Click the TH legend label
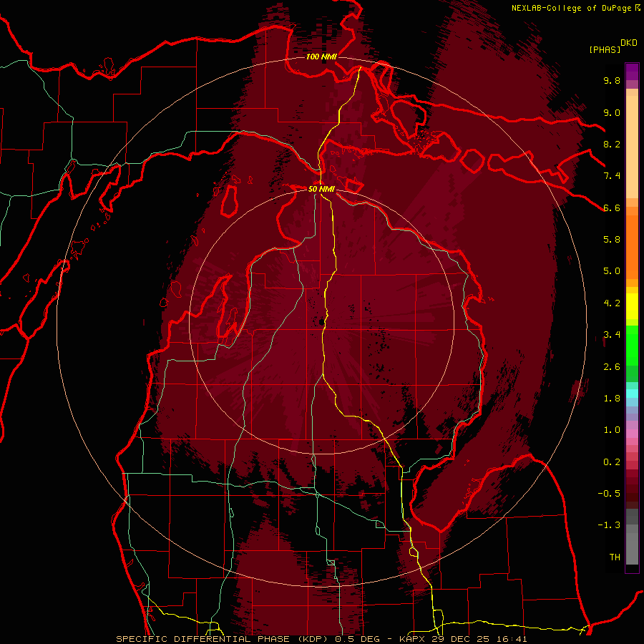The height and width of the screenshot is (644, 644). (615, 557)
